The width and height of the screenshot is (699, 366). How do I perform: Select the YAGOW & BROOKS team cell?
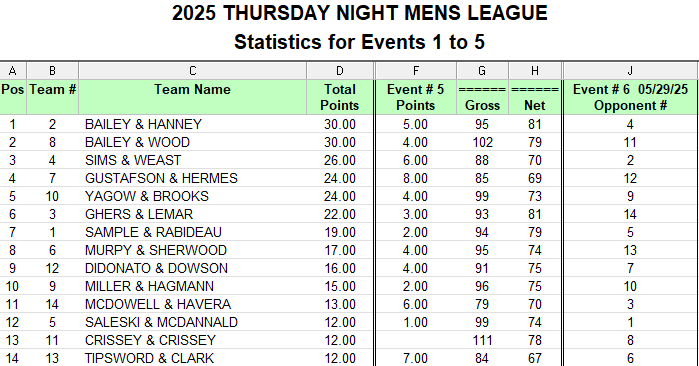[193, 196]
